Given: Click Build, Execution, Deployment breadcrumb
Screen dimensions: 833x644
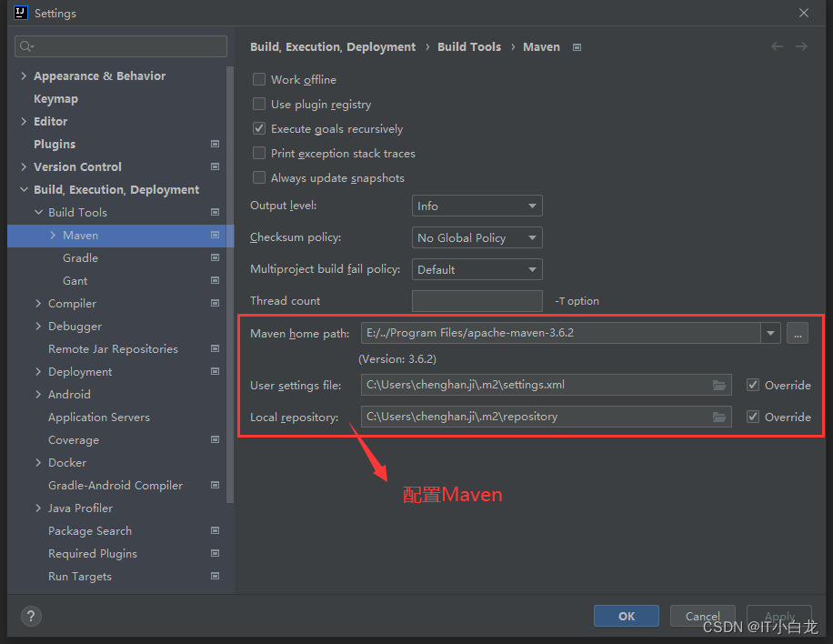Looking at the screenshot, I should pos(333,47).
